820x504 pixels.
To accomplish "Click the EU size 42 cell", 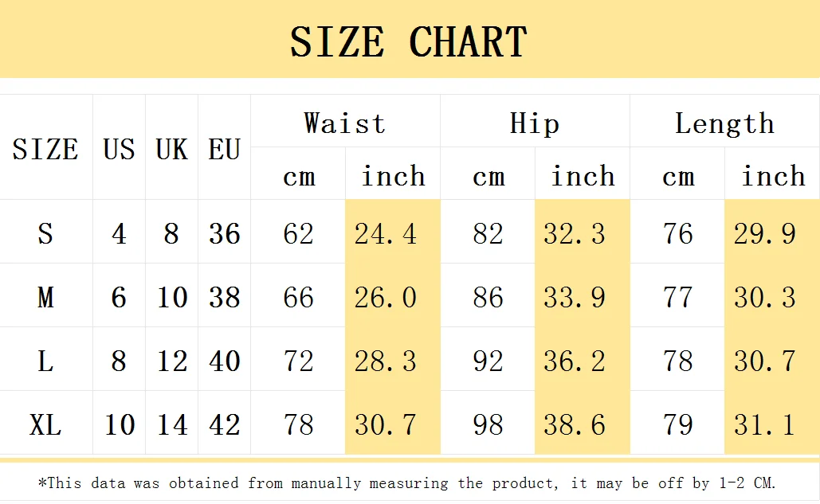I will click(x=224, y=424).
